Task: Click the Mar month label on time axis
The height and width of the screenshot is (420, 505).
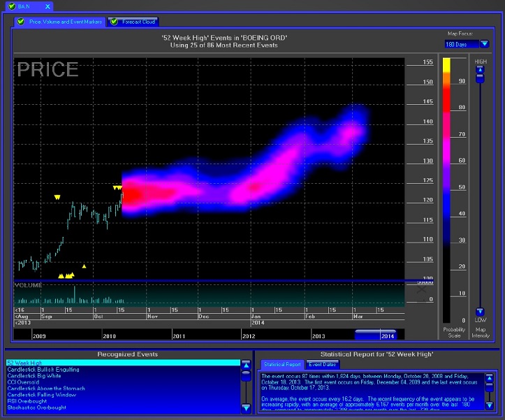Action: point(358,317)
